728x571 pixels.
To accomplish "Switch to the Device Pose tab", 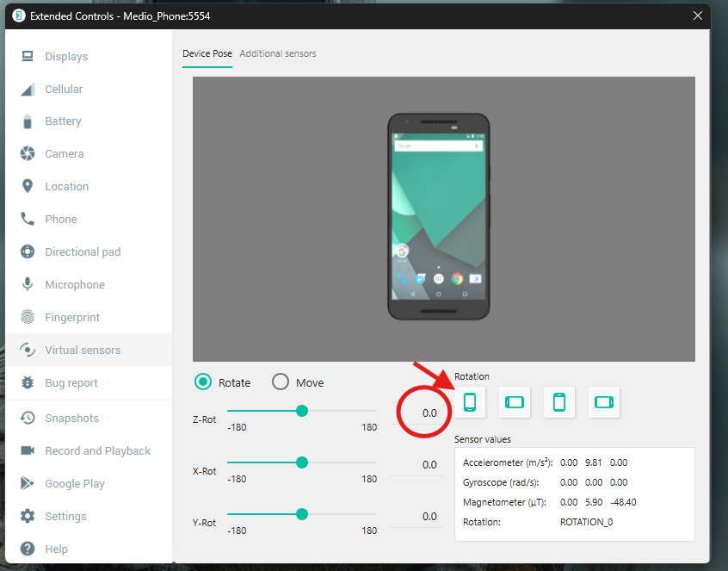I will (x=207, y=53).
